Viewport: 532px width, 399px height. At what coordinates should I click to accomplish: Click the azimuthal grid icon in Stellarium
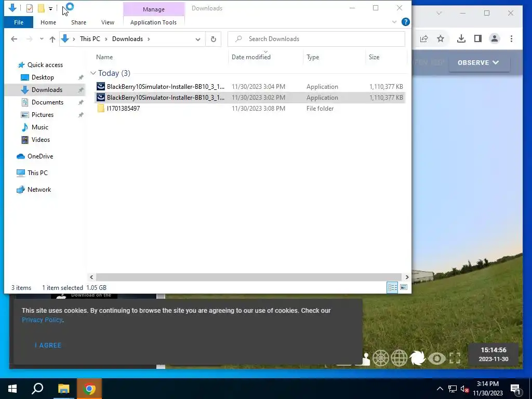coord(381,358)
